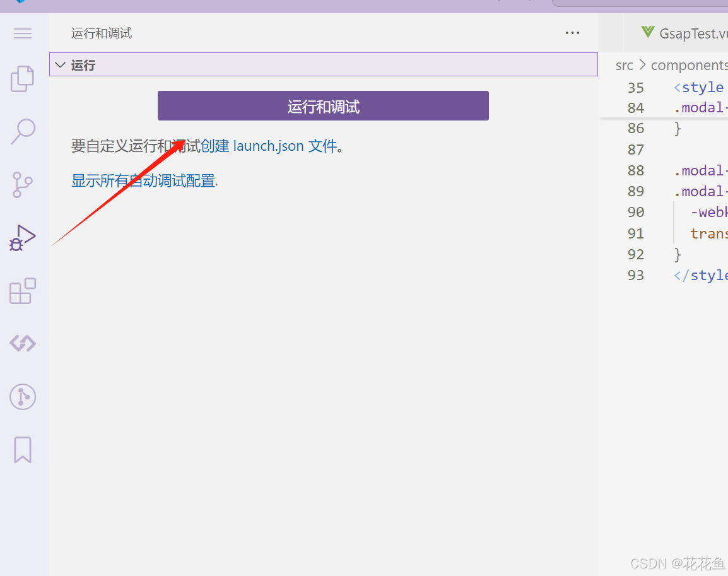
Task: Click the purple 运行和调试 button
Action: (x=323, y=106)
